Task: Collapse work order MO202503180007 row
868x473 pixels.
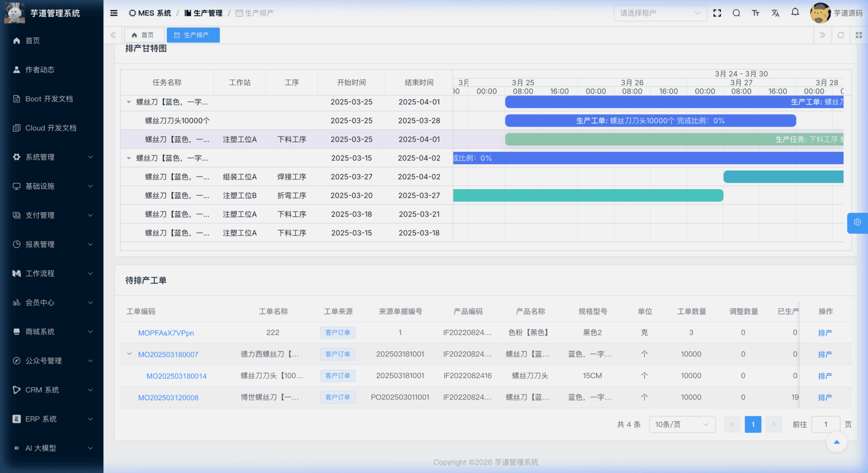Action: tap(129, 354)
